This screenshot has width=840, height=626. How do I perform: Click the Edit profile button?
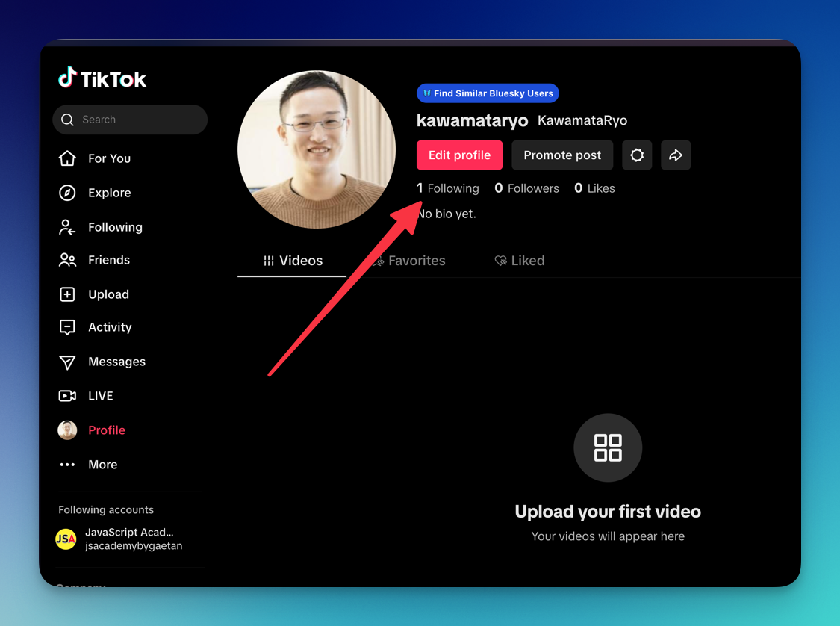pyautogui.click(x=459, y=155)
